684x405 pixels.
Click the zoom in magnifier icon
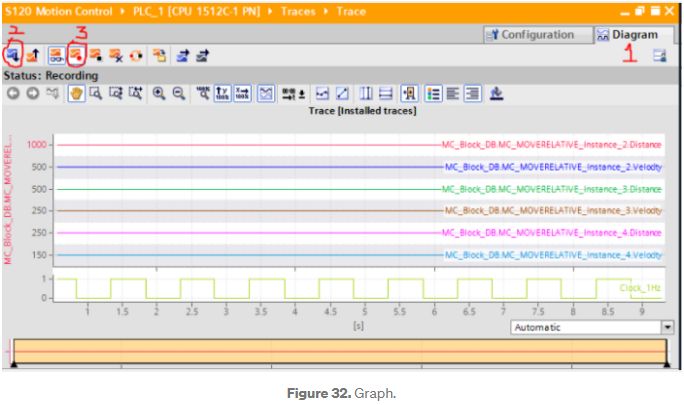coord(159,93)
